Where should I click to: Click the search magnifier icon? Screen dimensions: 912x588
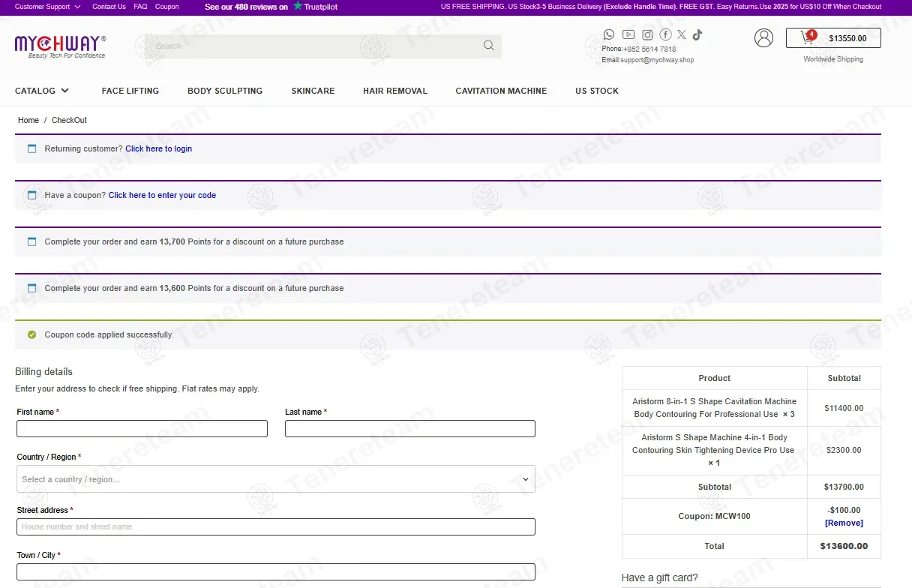coord(489,45)
